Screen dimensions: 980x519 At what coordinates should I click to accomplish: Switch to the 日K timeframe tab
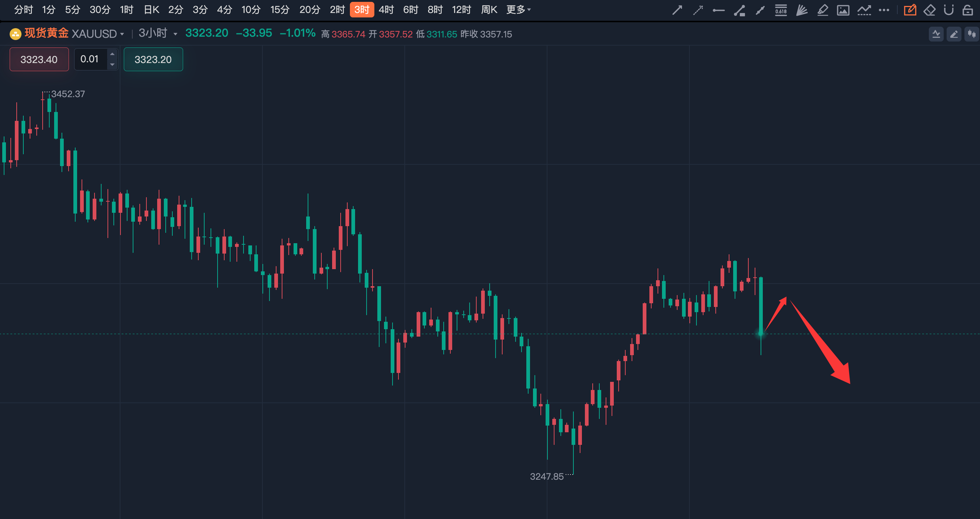[151, 10]
